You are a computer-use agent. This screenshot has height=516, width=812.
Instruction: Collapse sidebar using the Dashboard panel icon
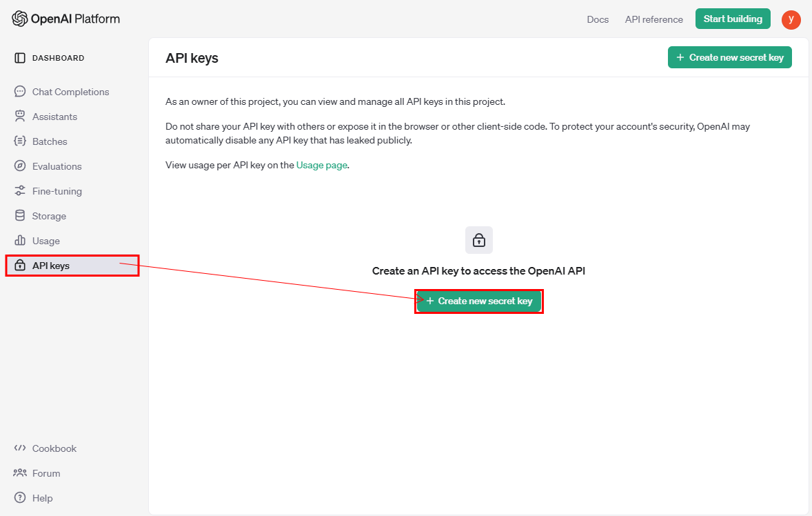point(20,58)
